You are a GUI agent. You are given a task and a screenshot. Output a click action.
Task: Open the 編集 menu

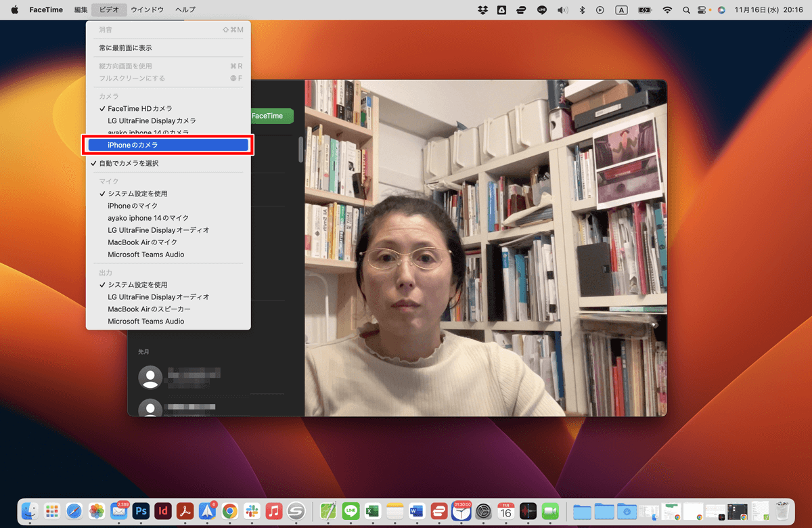click(x=81, y=9)
